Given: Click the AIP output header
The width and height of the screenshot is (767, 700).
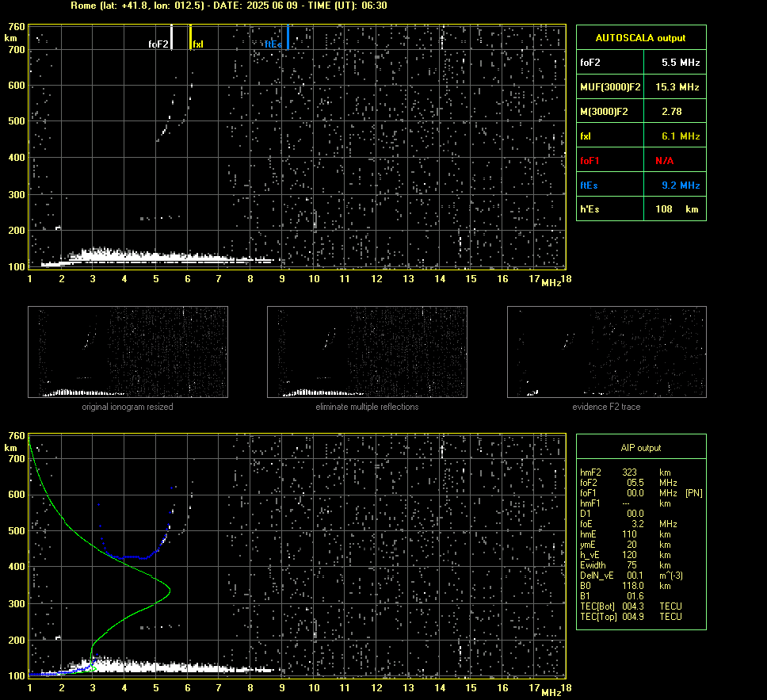Looking at the screenshot, I should coord(640,448).
